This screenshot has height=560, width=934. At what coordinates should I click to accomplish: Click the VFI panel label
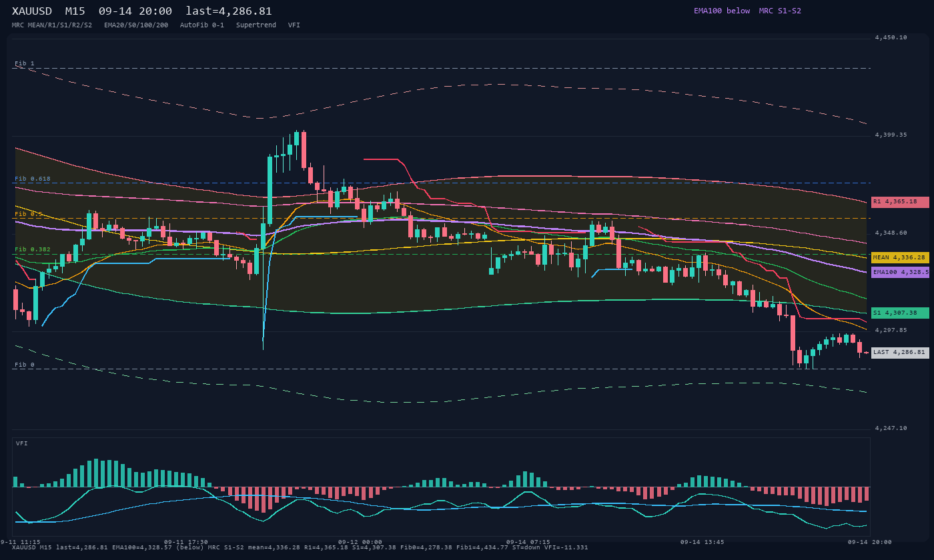click(22, 443)
